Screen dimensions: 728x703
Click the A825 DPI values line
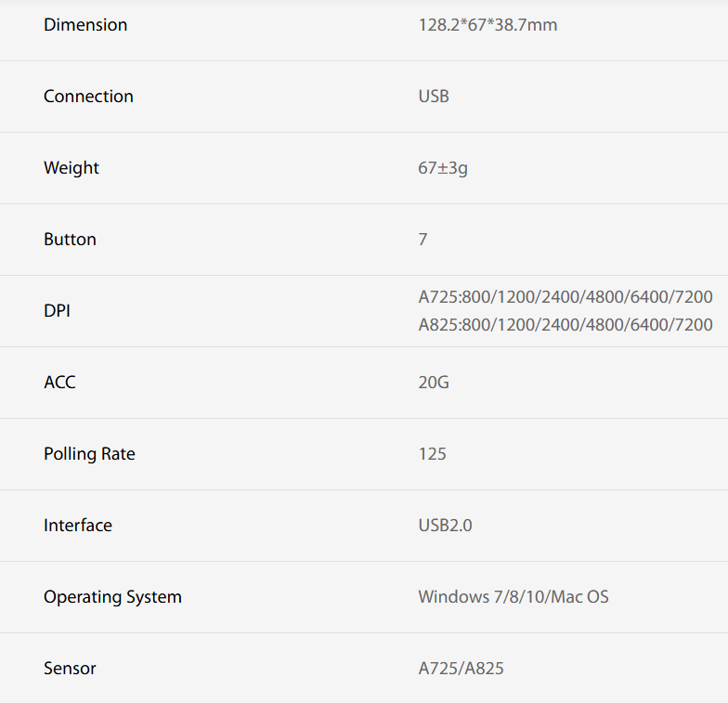click(565, 325)
